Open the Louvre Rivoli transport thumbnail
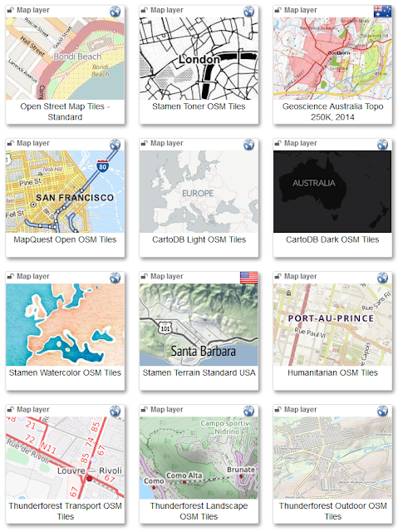403x532 pixels. [65, 458]
